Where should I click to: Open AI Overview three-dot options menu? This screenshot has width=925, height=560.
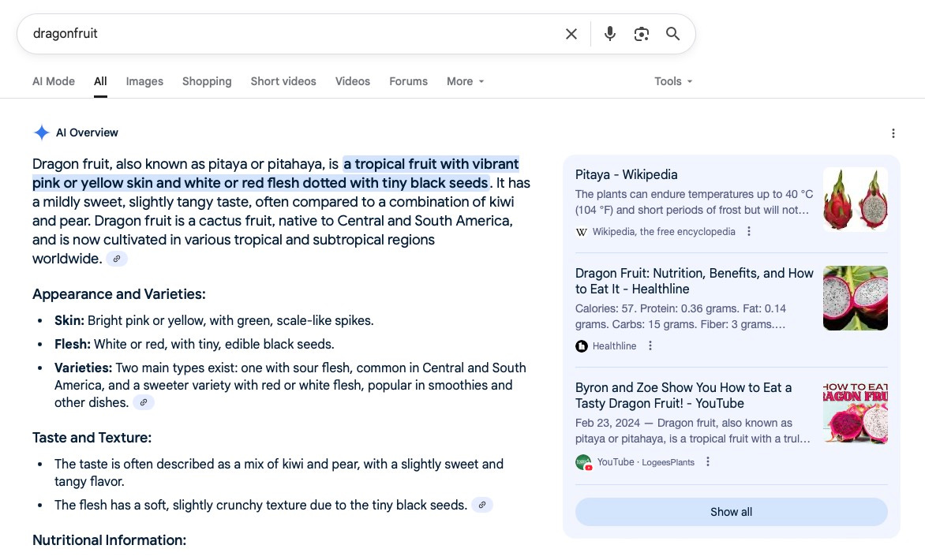[893, 133]
